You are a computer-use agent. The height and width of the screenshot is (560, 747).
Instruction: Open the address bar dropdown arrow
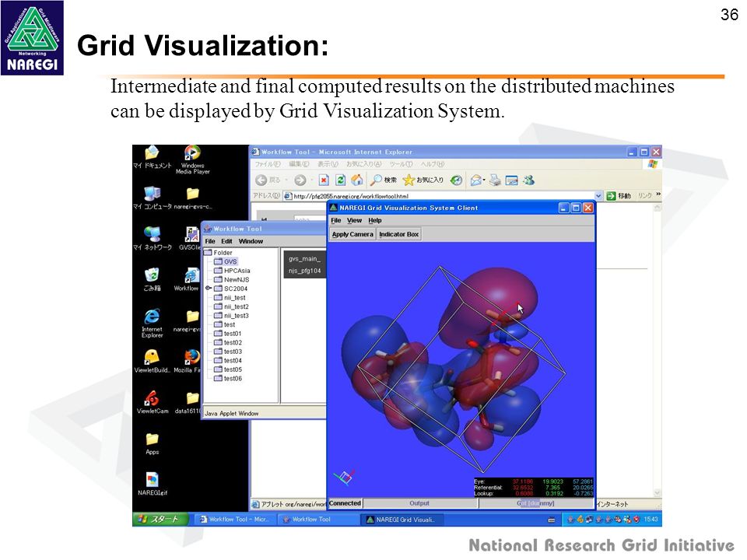(598, 196)
